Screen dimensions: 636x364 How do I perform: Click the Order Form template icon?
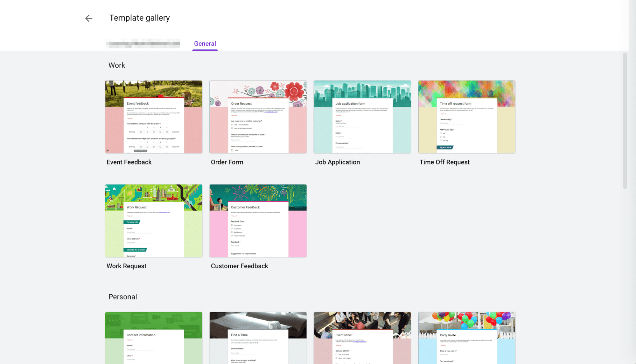tap(257, 117)
